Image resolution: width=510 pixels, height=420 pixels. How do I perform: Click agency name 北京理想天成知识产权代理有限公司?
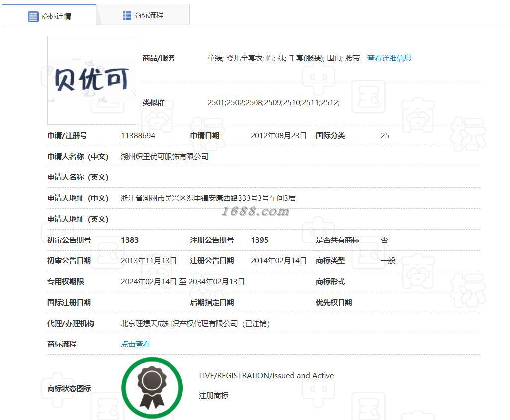tap(179, 324)
